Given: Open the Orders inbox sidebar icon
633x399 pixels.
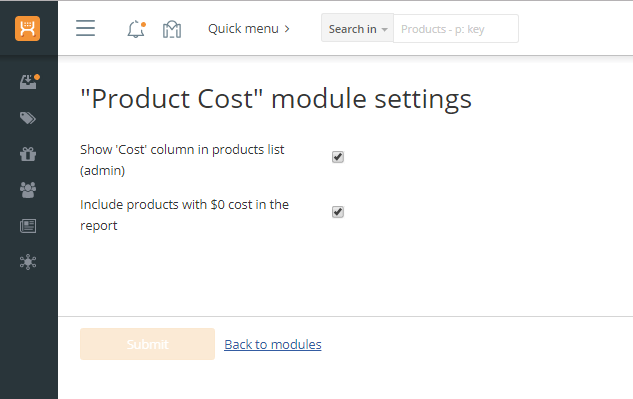Looking at the screenshot, I should tap(29, 82).
